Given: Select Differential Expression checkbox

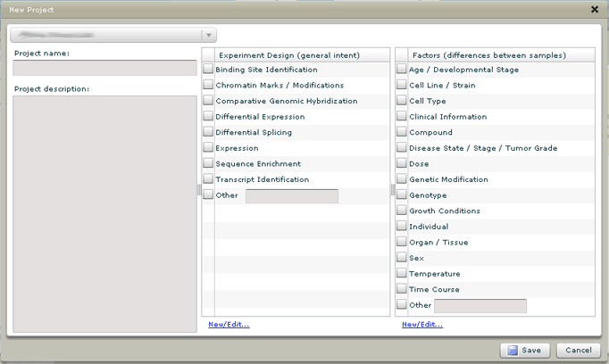Looking at the screenshot, I should tap(208, 116).
